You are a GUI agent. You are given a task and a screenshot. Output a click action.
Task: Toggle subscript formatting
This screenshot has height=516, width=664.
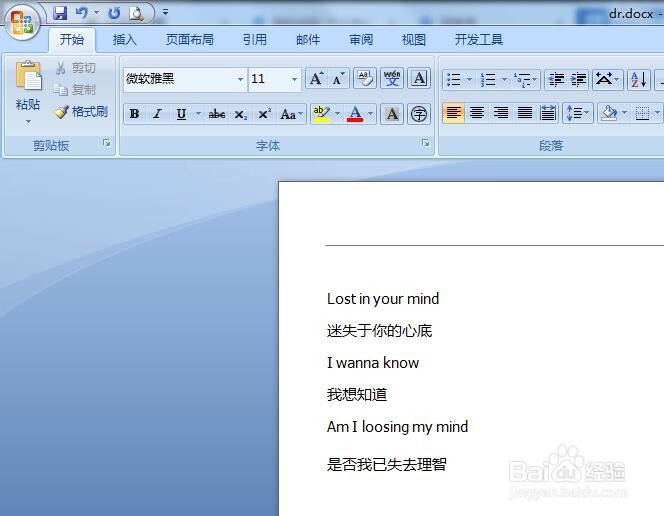click(241, 114)
